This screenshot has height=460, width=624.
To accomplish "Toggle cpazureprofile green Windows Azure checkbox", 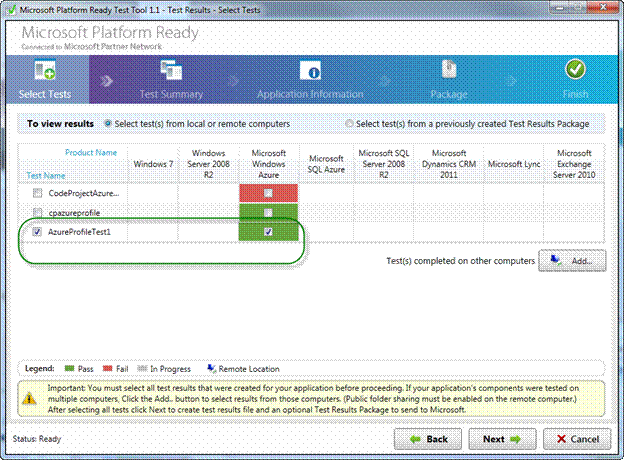I will pyautogui.click(x=269, y=212).
